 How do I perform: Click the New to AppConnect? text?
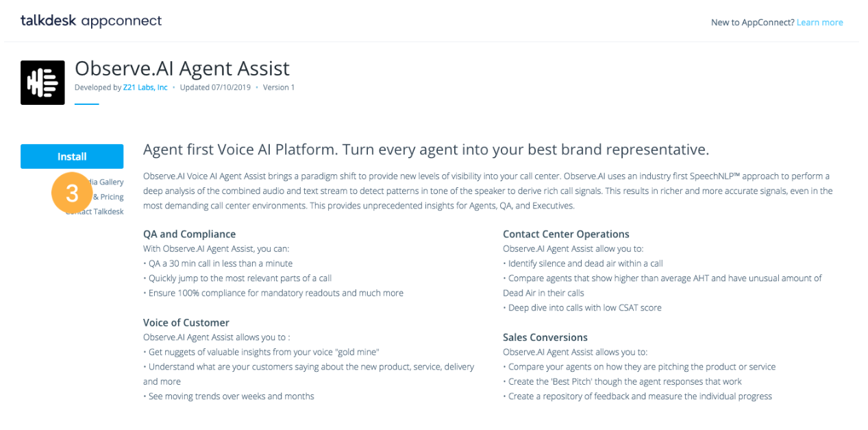(x=753, y=23)
